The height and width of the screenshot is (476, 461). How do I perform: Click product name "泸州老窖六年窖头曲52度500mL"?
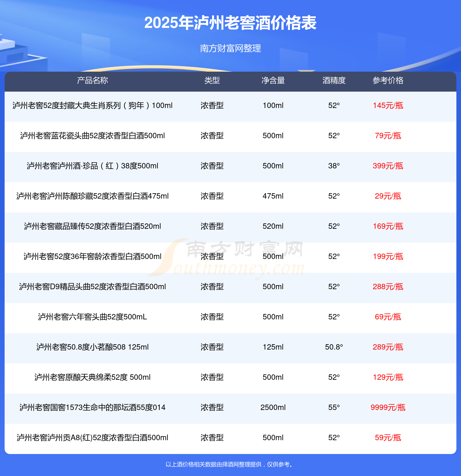tap(92, 317)
